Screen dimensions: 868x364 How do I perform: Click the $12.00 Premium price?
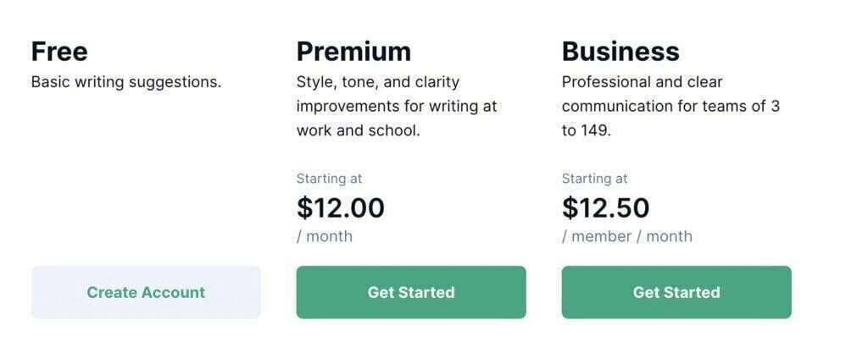(341, 208)
